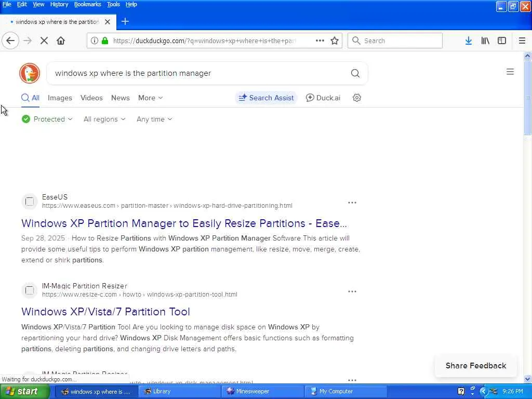Screen dimensions: 532x399
Task: Click the help question-mark tray icon
Action: pyautogui.click(x=461, y=391)
